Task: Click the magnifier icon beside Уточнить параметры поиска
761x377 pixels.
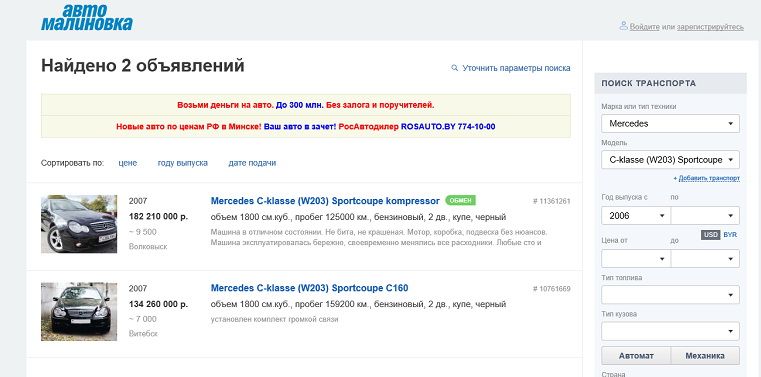Action: (454, 68)
